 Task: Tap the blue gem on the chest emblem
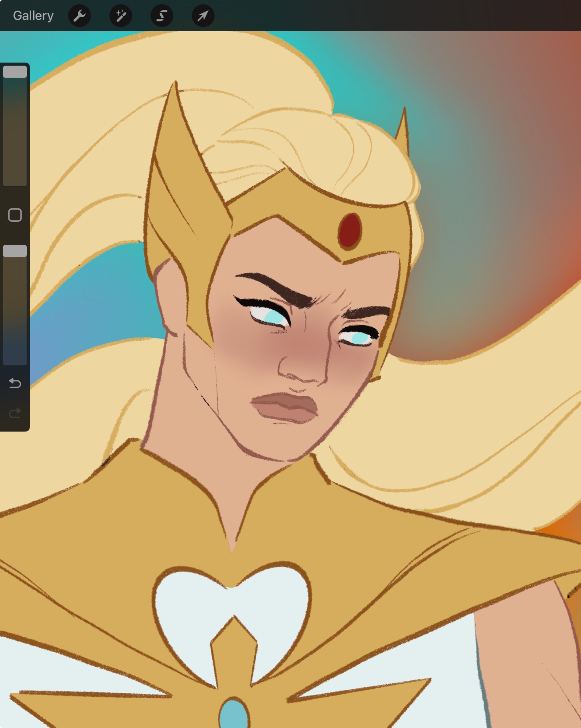pos(234,713)
